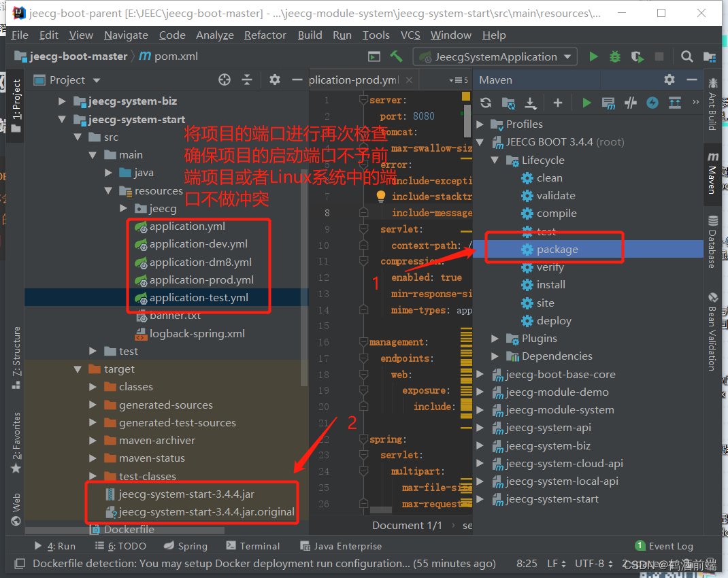This screenshot has width=728, height=578.
Task: Click Generate Sources and Update Folders icon
Action: click(508, 103)
